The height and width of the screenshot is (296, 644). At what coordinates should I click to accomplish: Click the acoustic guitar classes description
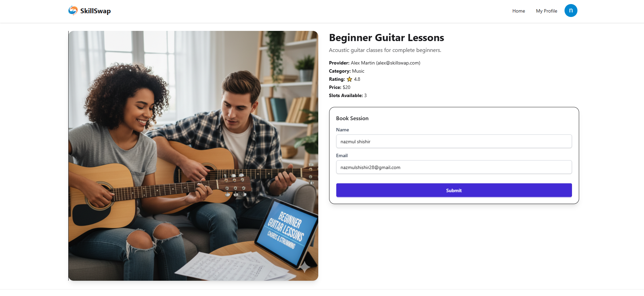pos(385,50)
